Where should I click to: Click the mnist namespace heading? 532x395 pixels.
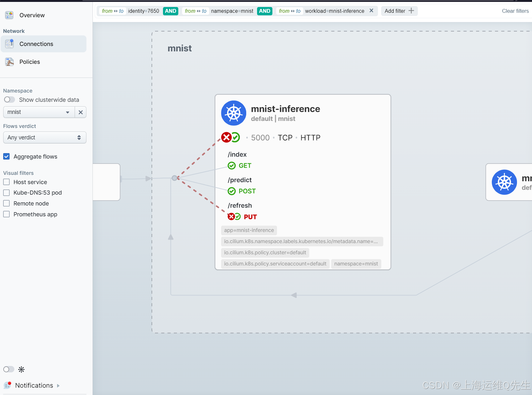(x=180, y=48)
